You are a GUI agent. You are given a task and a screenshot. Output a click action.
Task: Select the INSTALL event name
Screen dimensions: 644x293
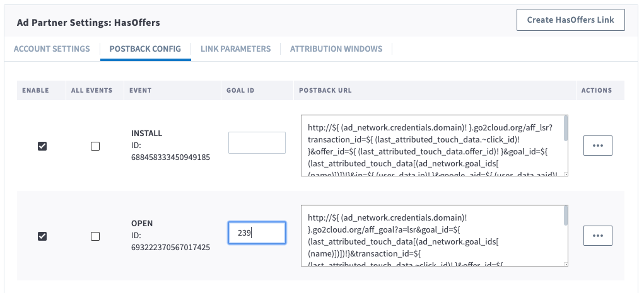click(x=146, y=134)
